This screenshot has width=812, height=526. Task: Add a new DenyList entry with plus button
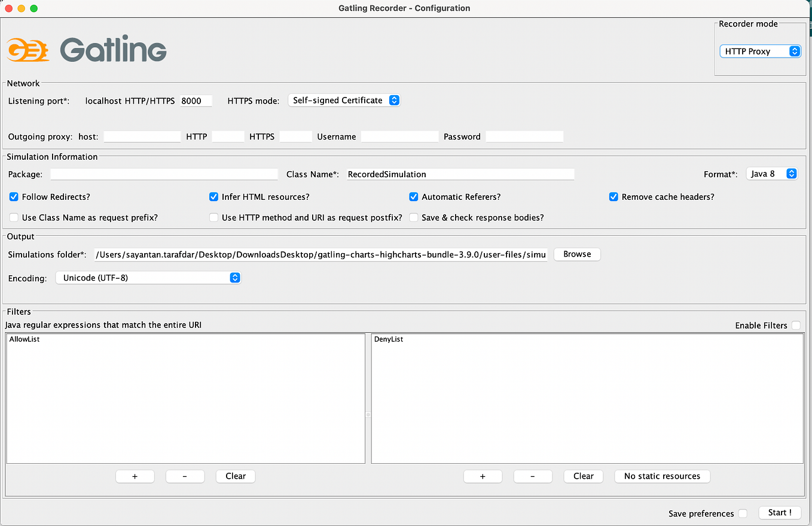483,476
